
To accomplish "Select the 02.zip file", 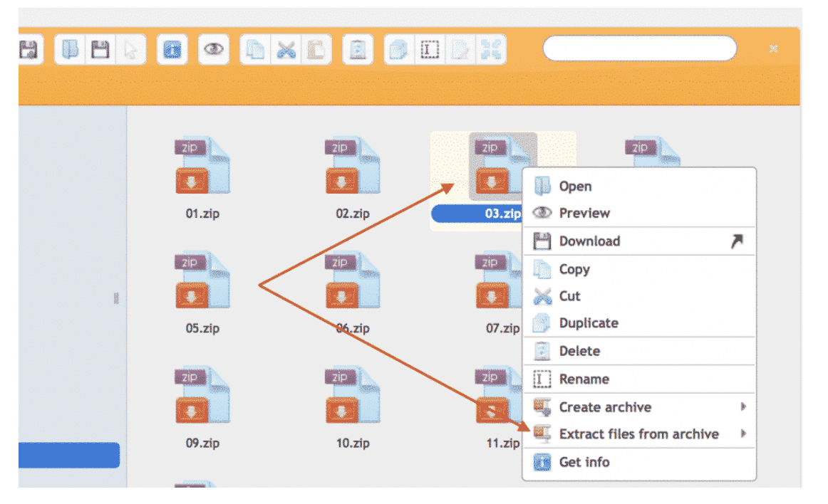I will [352, 179].
